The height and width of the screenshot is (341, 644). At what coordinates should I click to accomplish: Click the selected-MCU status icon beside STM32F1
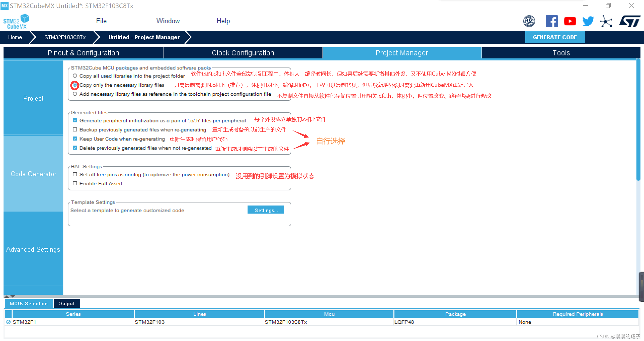(x=8, y=322)
